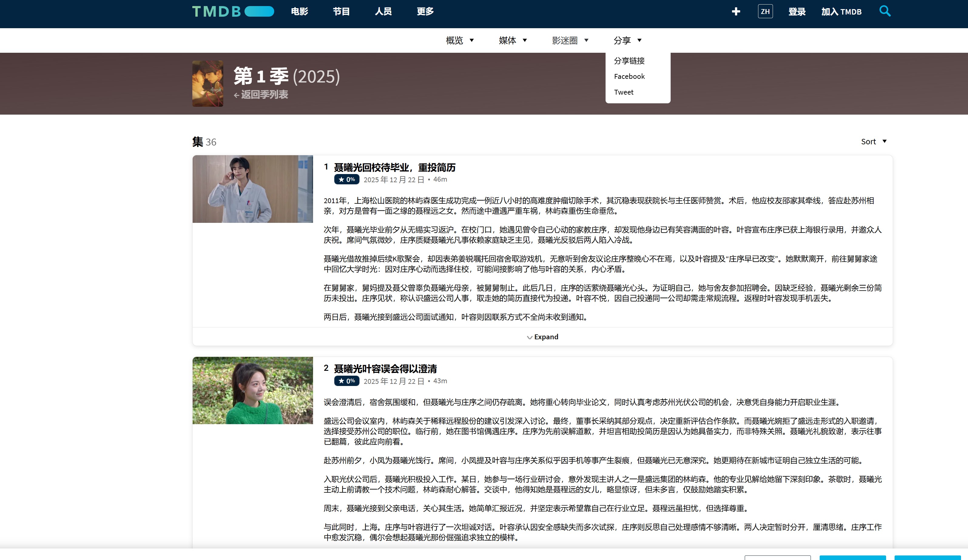Click the TMDB logo

coord(233,12)
